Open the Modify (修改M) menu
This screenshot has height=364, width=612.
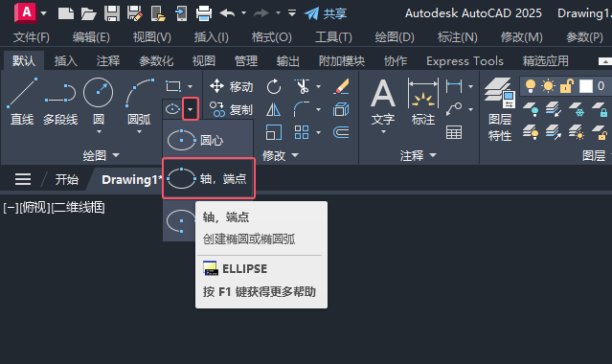(x=522, y=37)
